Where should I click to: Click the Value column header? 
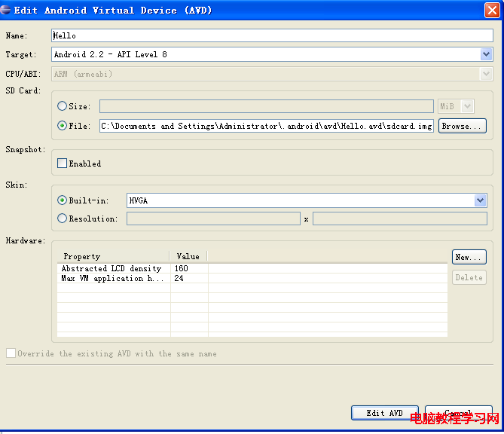pos(188,256)
